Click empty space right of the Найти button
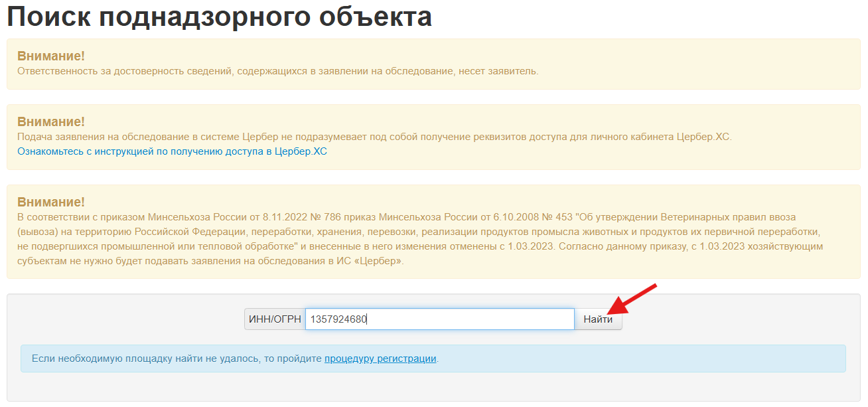The image size is (868, 407). [730, 319]
